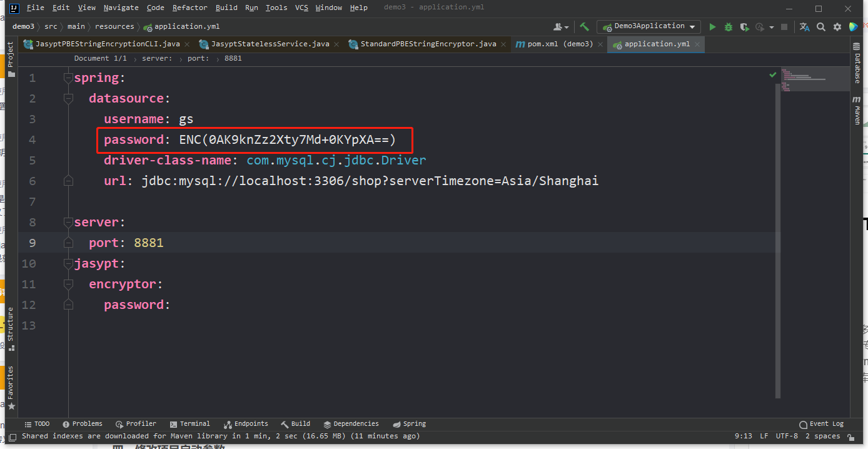Screen dimensions: 868x449
Task: Toggle tool window bars icon in bottom-left corner
Action: pyautogui.click(x=12, y=436)
